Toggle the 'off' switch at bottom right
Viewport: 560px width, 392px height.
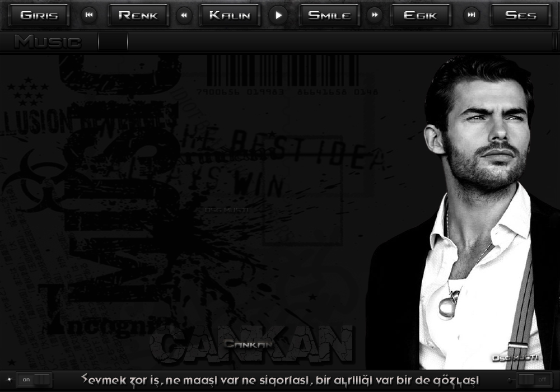click(x=534, y=379)
